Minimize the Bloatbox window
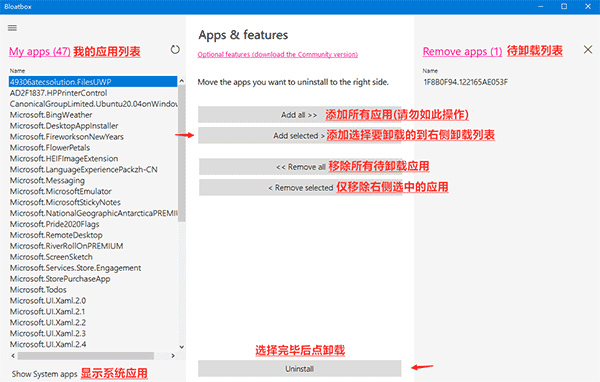600x382 pixels. pyautogui.click(x=540, y=7)
